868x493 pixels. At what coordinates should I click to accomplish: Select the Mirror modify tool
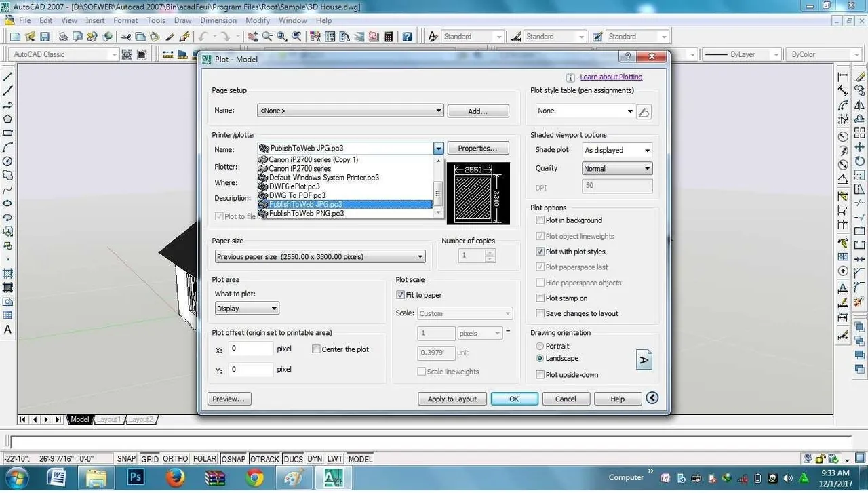tap(860, 105)
